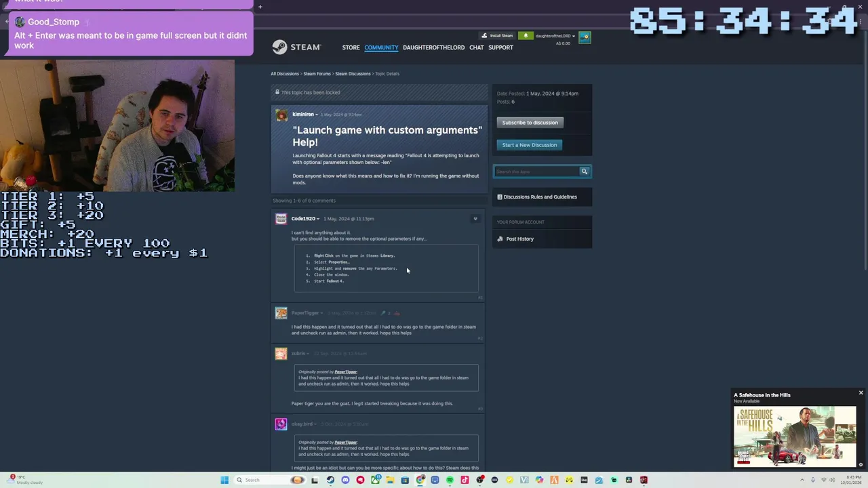
Task: Open Spotify from the Windows taskbar
Action: tap(450, 480)
